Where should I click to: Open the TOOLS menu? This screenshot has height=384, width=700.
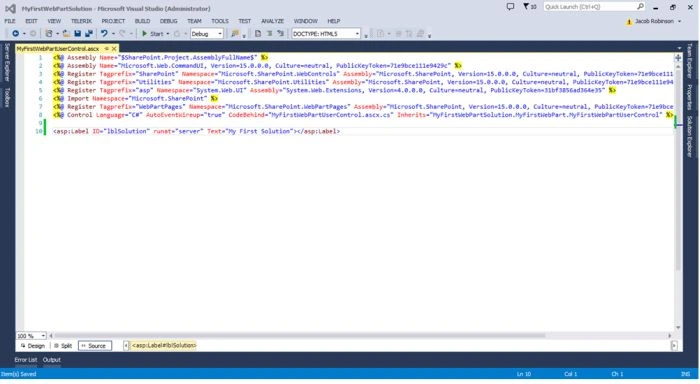220,21
